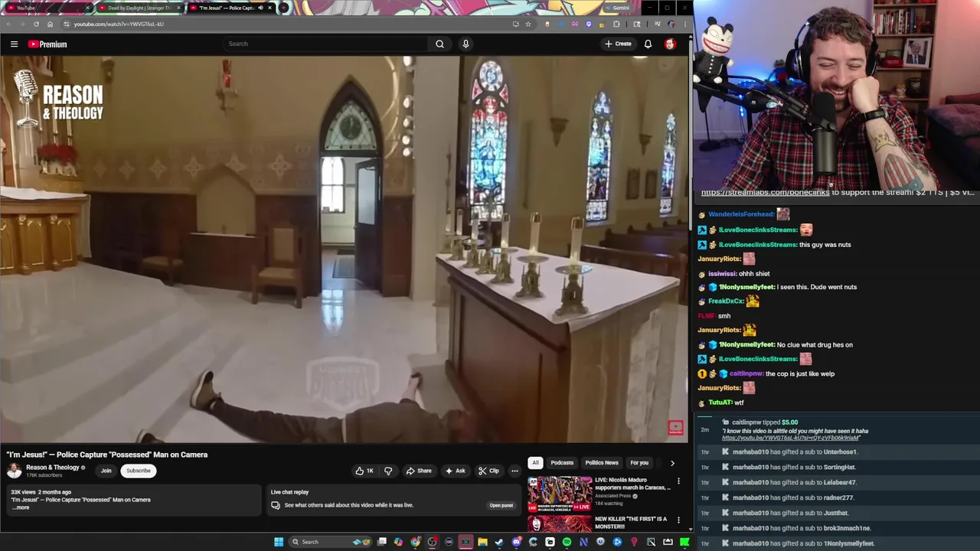The width and height of the screenshot is (980, 551).
Task: Open the browser extensions puzzle icon
Action: click(x=616, y=24)
